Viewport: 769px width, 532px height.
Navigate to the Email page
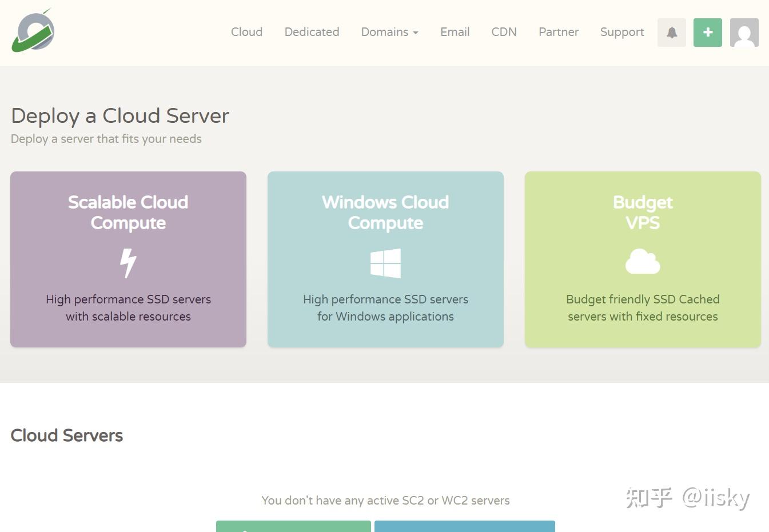click(x=455, y=32)
